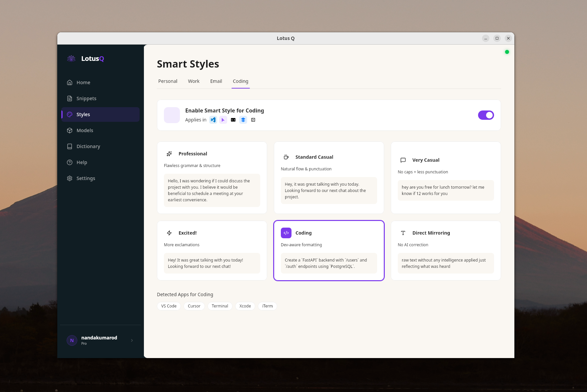
Task: Click the iTerm detected app chip
Action: coord(267,306)
